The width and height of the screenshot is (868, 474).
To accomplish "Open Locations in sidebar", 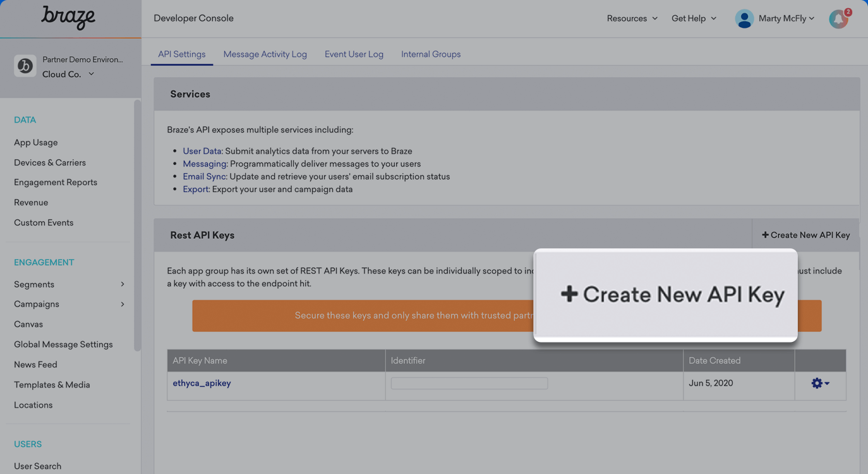I will tap(33, 405).
